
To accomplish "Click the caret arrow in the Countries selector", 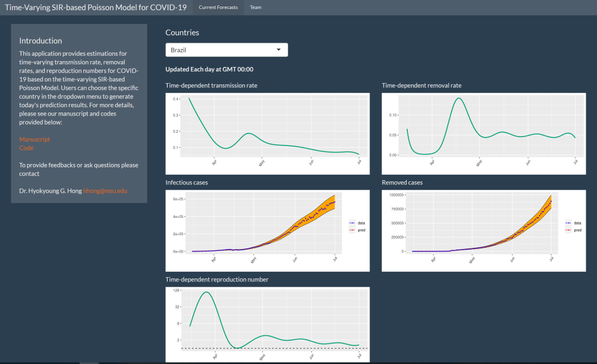I will [278, 50].
